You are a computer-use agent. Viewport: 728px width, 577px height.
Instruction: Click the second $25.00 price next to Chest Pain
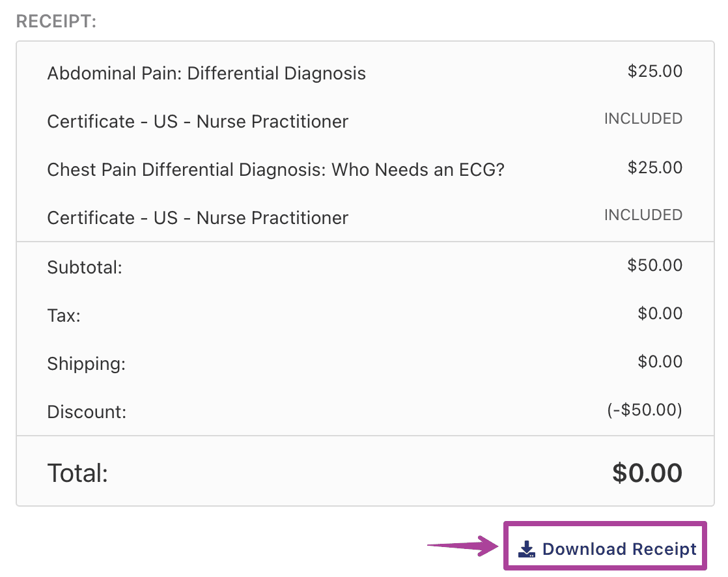pyautogui.click(x=654, y=167)
